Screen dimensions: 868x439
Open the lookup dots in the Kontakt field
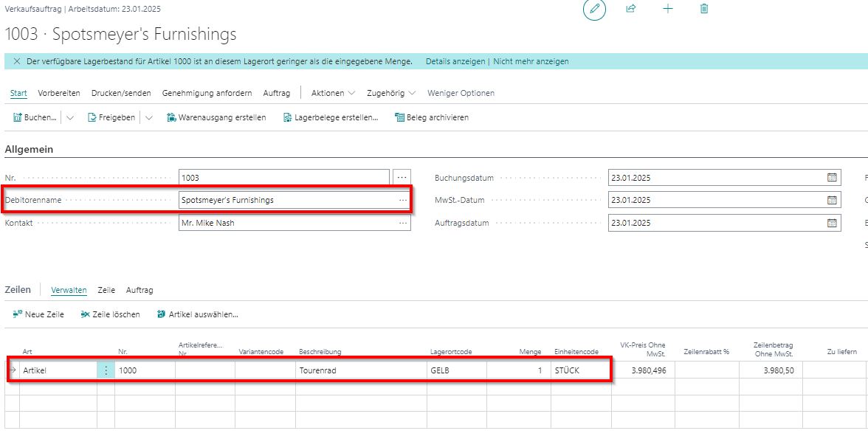[403, 223]
